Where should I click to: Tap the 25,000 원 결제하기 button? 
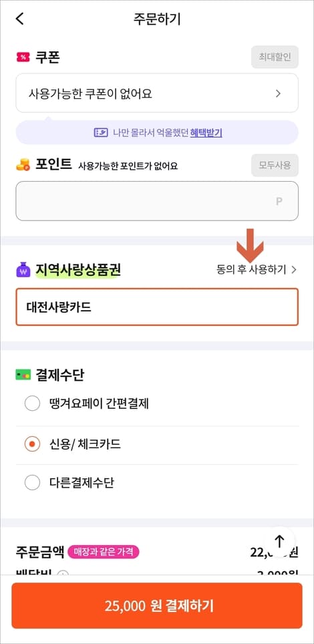157,606
